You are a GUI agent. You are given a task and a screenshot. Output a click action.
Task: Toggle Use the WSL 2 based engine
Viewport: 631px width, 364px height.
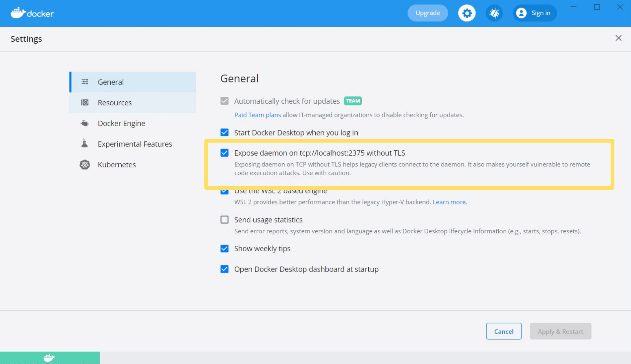(x=224, y=191)
